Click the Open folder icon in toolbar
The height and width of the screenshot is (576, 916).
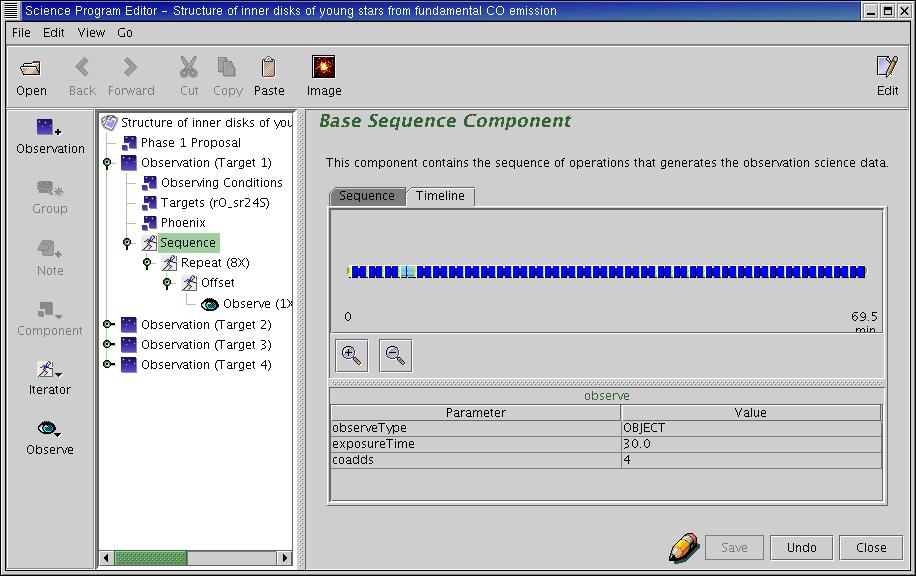(30, 68)
